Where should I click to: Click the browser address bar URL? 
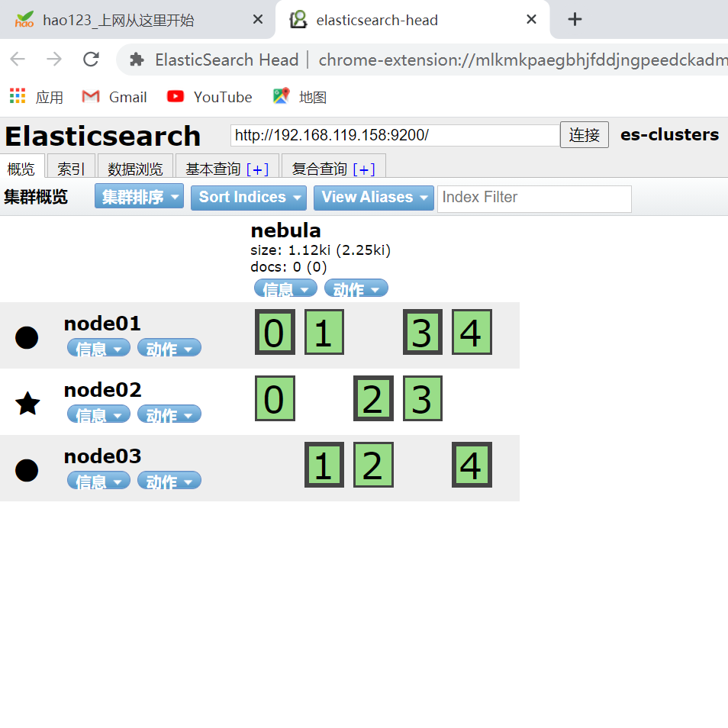click(x=522, y=60)
